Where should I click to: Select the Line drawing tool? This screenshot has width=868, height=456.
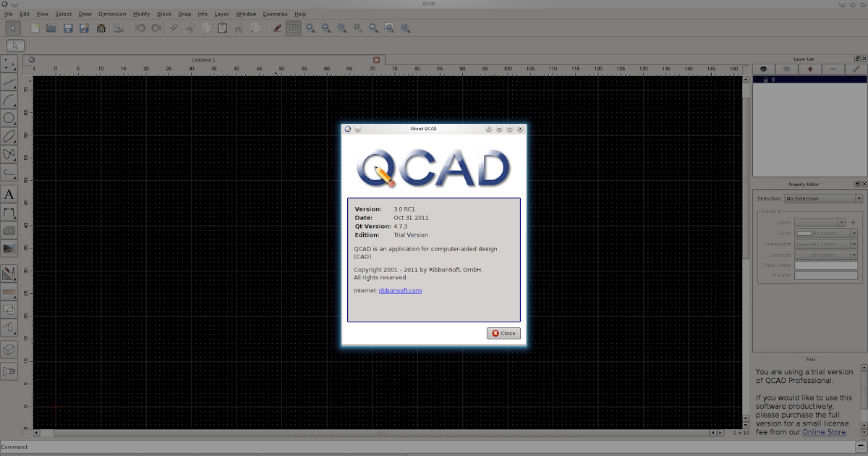(x=9, y=82)
